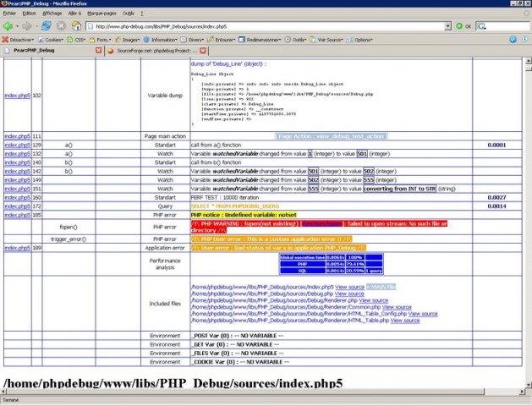Expand the CSS dropdown
The width and height of the screenshot is (532, 406).
[x=76, y=40]
